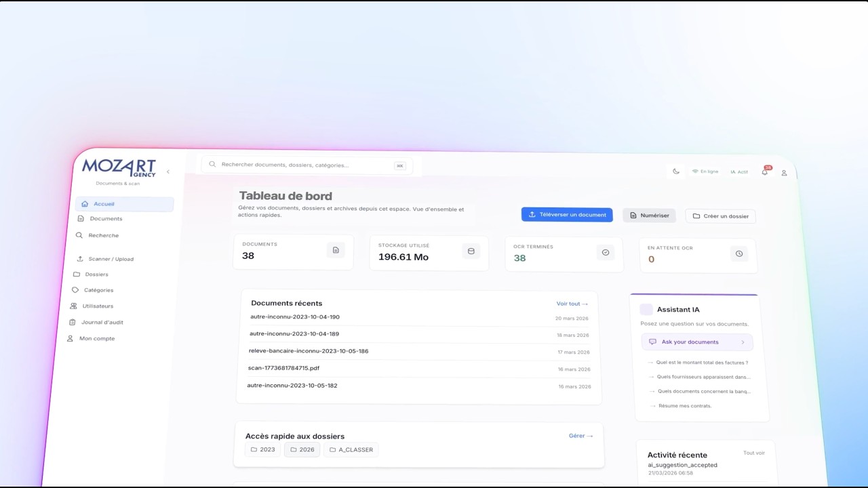Screen dimensions: 868x488
Task: Check the En ligne wifi status
Action: (x=705, y=171)
